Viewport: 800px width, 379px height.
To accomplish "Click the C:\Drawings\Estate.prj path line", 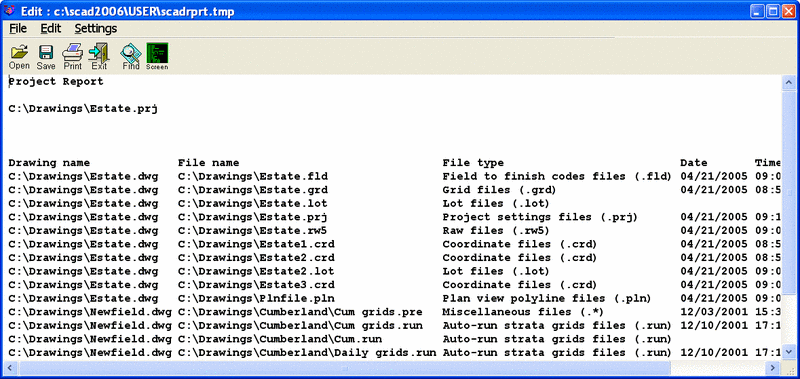I will (x=83, y=109).
